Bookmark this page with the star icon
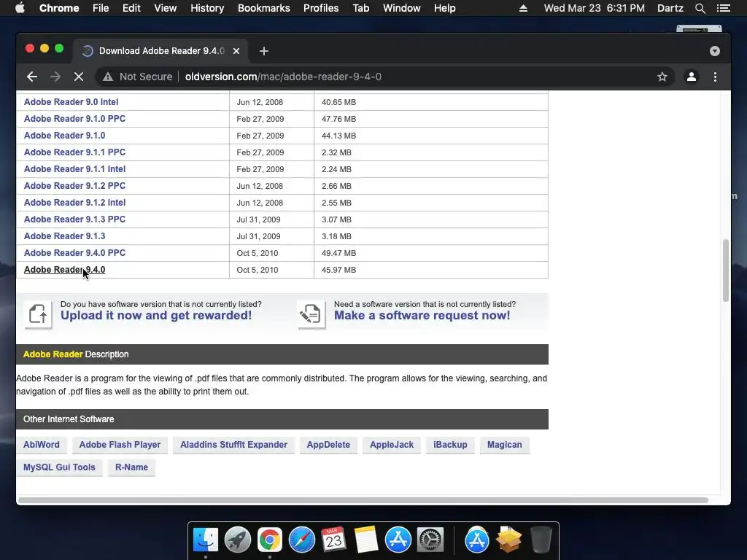 tap(662, 77)
